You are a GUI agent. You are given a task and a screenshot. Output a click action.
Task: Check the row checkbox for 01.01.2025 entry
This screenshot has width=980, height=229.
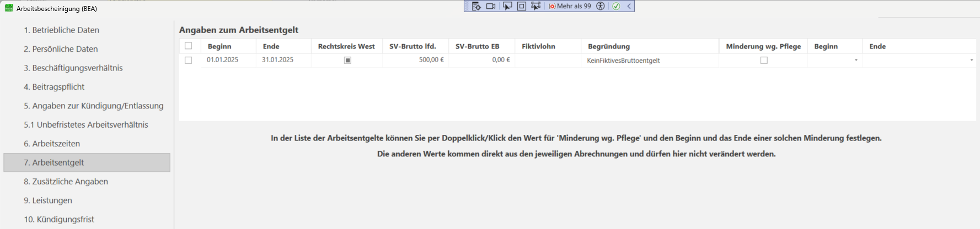pos(189,60)
